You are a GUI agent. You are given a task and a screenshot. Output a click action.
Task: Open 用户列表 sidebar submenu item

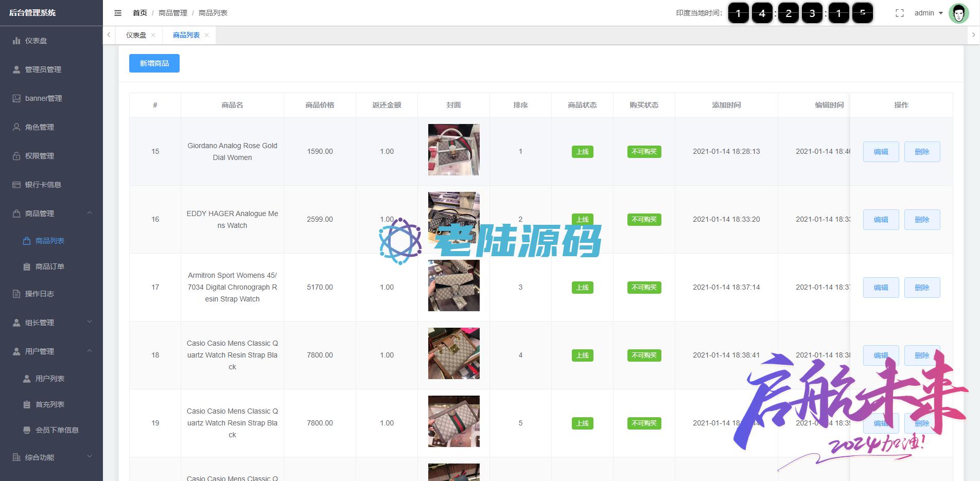(51, 379)
